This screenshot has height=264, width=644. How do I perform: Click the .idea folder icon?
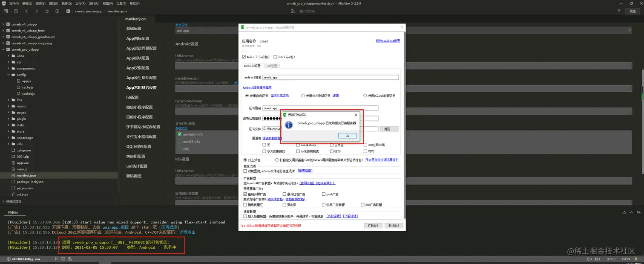(x=14, y=56)
